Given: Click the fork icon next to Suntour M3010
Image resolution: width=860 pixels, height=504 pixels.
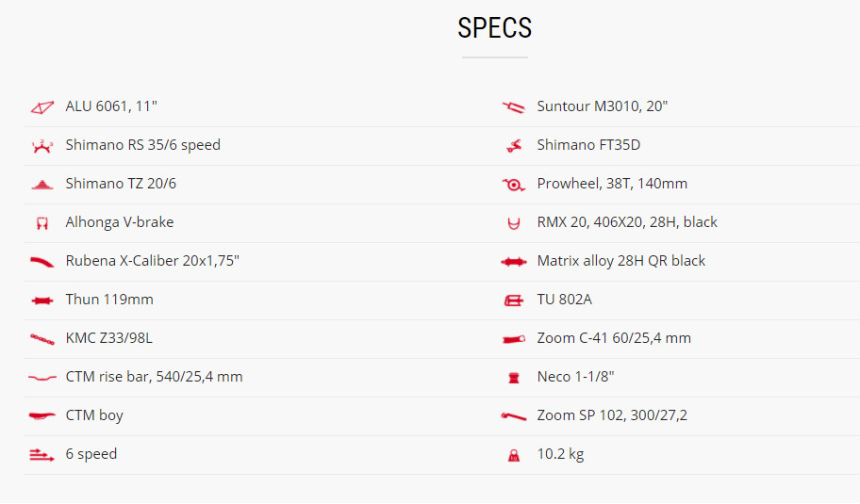Looking at the screenshot, I should tap(514, 106).
